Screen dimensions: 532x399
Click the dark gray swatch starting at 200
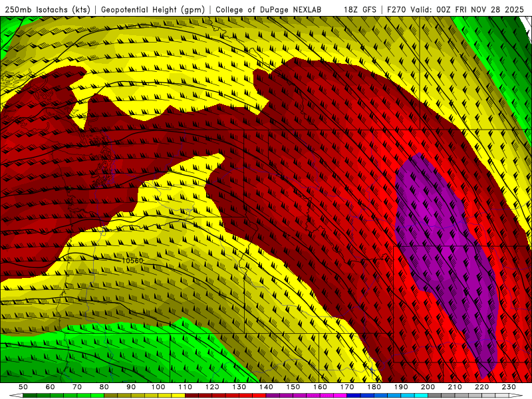pos(435,395)
